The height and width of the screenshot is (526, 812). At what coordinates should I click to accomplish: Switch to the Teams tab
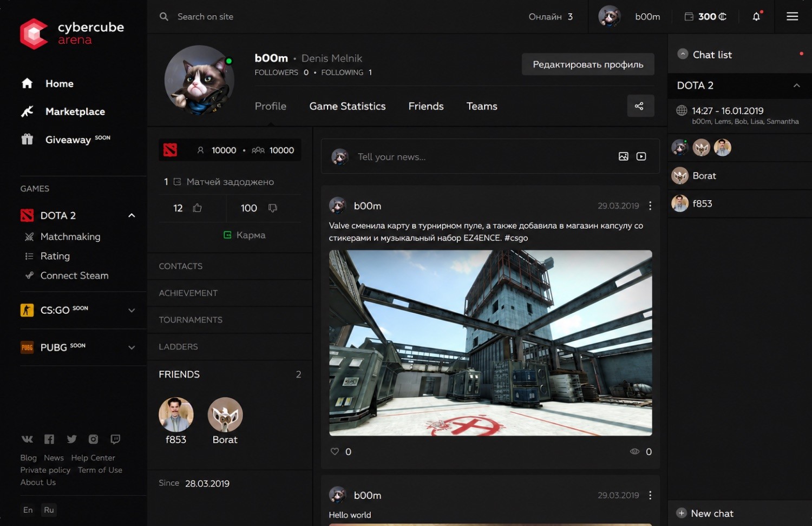click(482, 106)
